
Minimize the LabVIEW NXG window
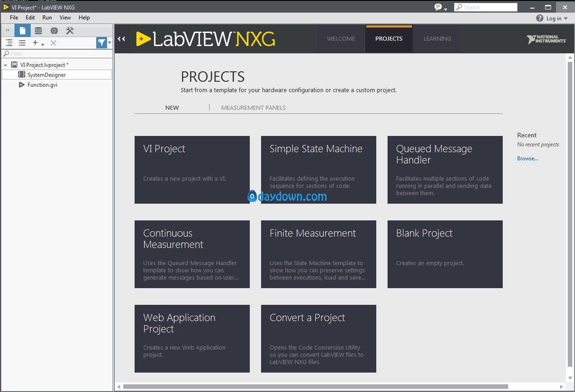[533, 7]
